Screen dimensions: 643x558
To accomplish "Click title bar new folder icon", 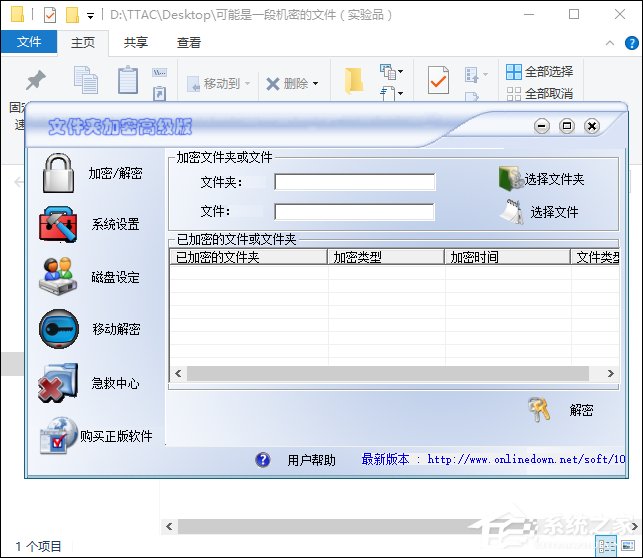I will point(72,16).
